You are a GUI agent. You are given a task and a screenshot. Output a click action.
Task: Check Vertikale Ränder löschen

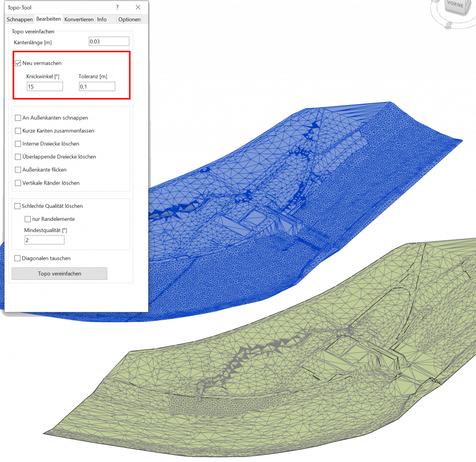click(18, 183)
